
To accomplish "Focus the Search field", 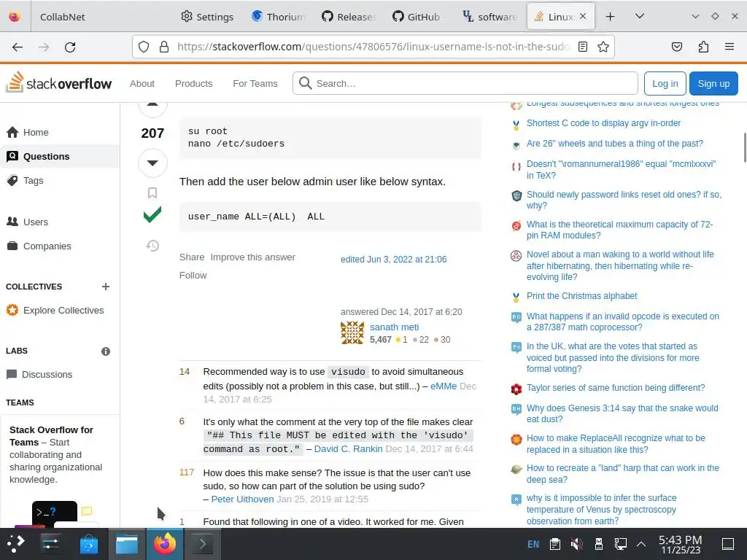I will (465, 83).
